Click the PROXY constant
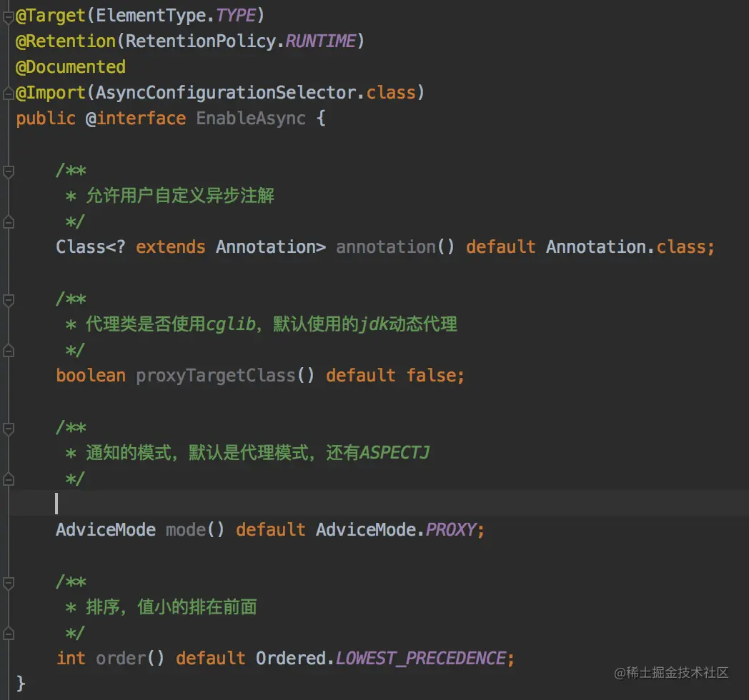Screen dimensions: 749x700 click(x=451, y=530)
